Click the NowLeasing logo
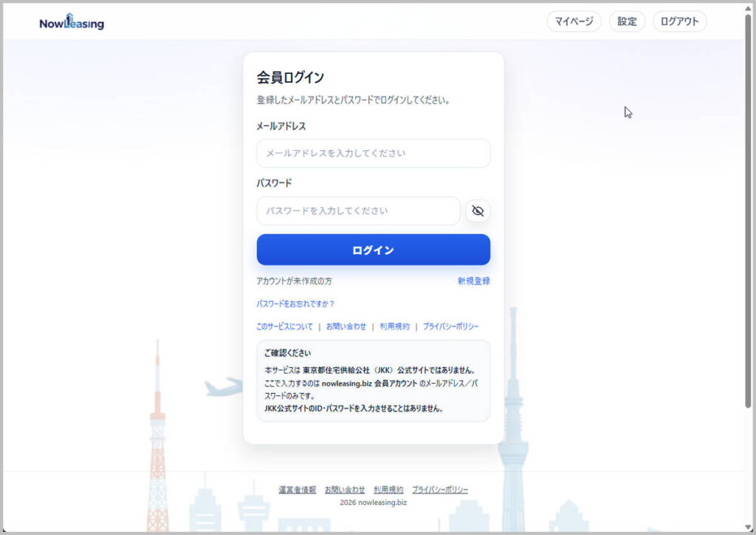This screenshot has height=535, width=756. [x=70, y=23]
